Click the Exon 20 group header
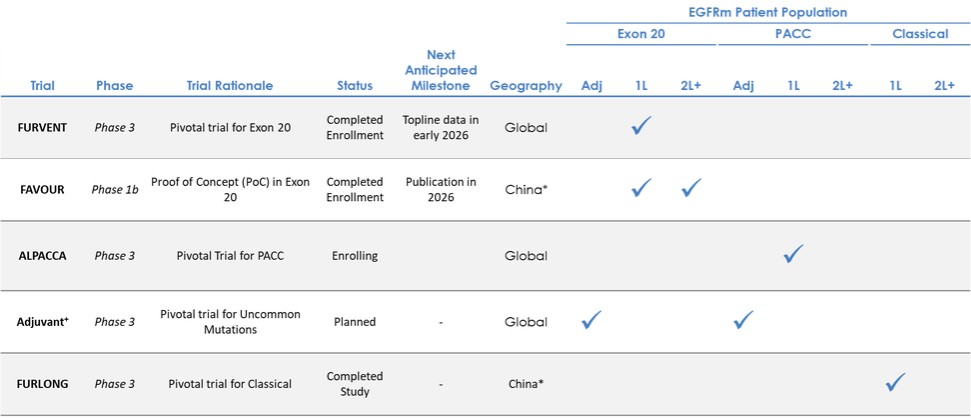Screen dimensions: 971x420 tap(640, 34)
